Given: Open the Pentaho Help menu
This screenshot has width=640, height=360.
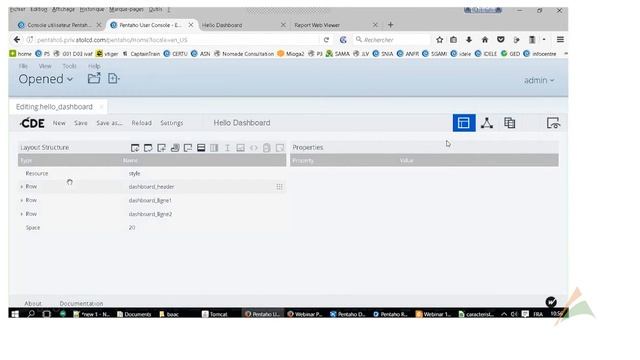Looking at the screenshot, I should 94,66.
